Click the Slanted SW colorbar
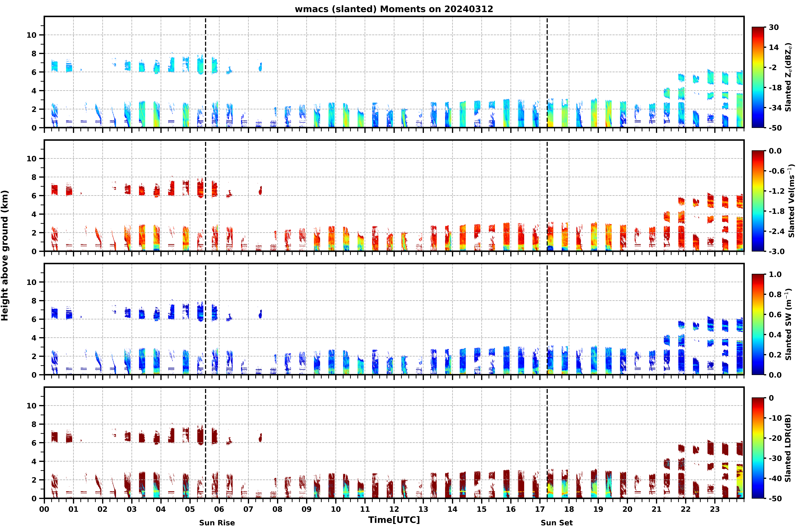This screenshot has width=801, height=532. 758,324
